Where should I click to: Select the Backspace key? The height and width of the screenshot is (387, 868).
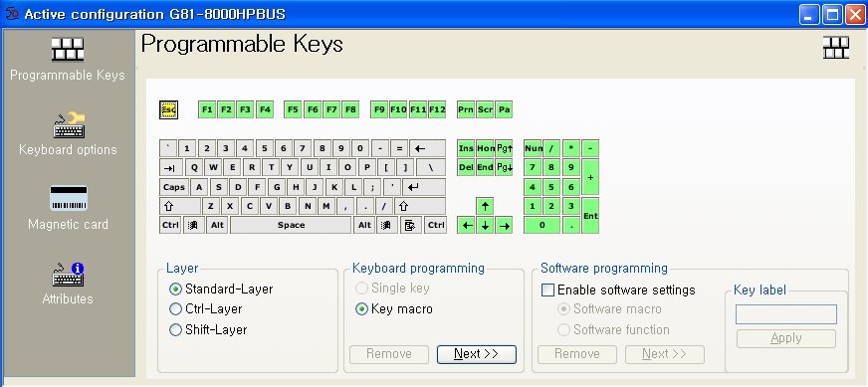point(427,148)
